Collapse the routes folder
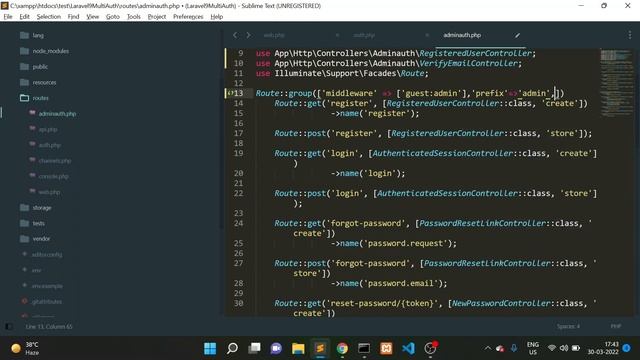 (x=40, y=98)
